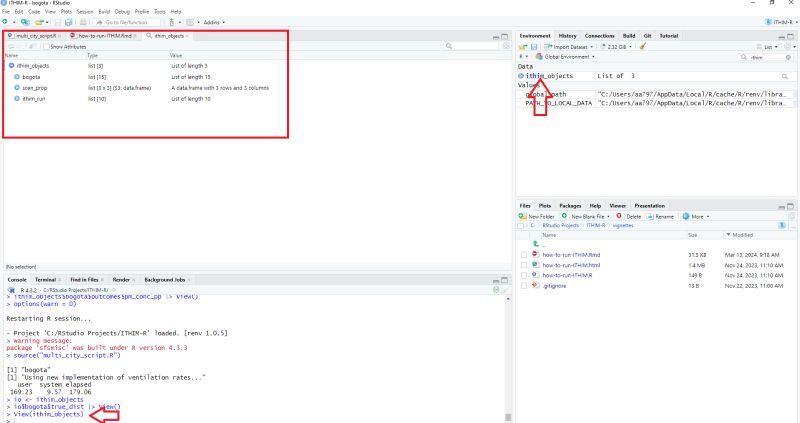800x423 pixels.
Task: Switch to the Terminal tab
Action: (x=45, y=280)
